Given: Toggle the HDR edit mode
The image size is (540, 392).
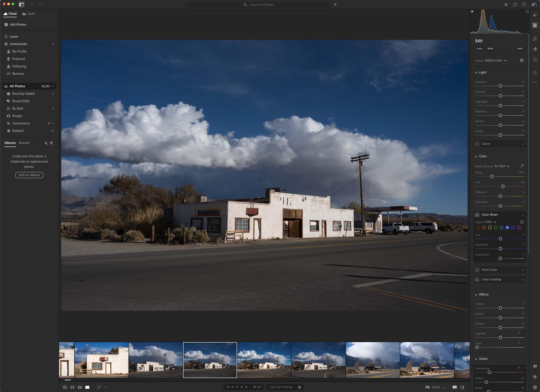Looking at the screenshot, I should 519,49.
